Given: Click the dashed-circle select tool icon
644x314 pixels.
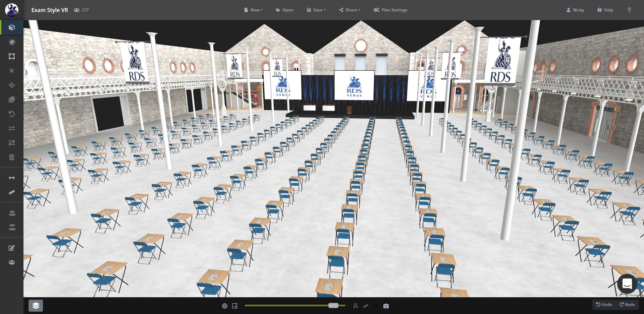Looking at the screenshot, I should coord(12,42).
